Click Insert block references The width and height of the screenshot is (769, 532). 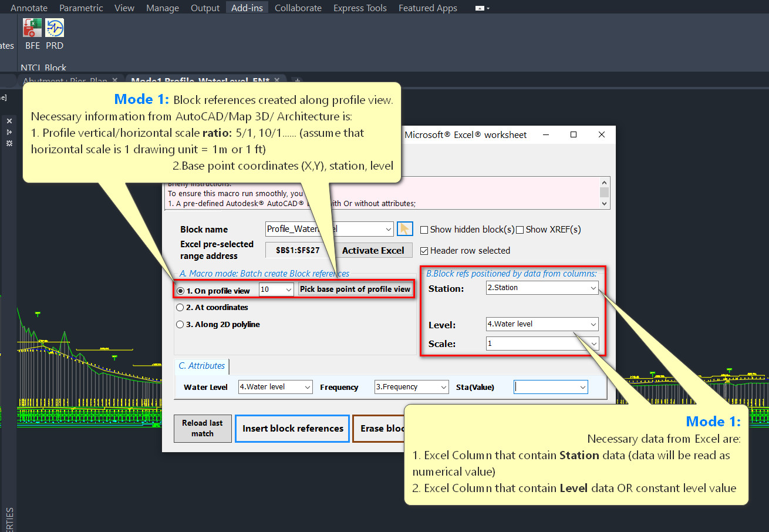pos(293,429)
